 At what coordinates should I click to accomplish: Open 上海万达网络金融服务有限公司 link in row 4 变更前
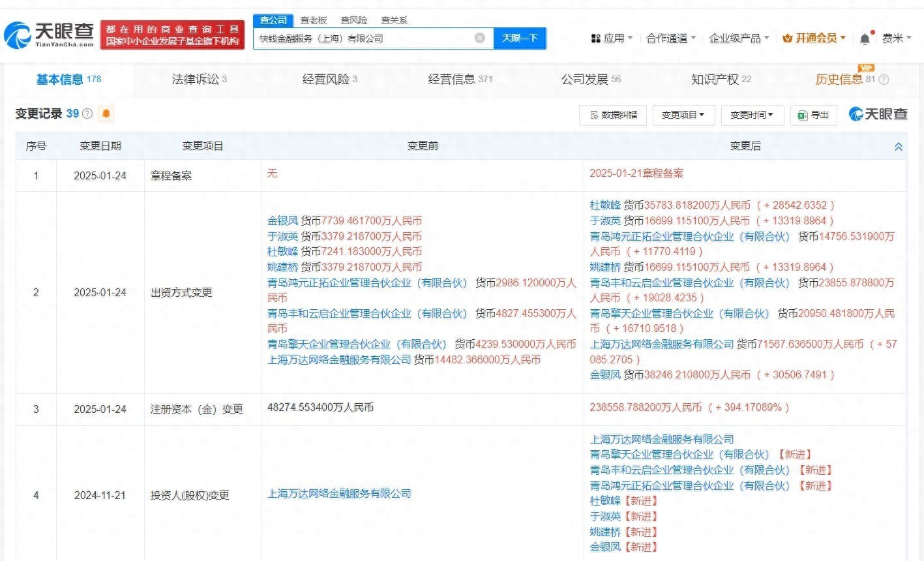(x=339, y=494)
